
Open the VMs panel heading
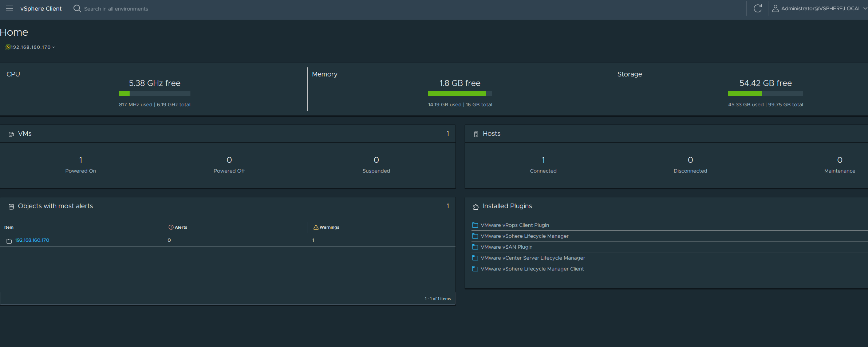point(25,134)
